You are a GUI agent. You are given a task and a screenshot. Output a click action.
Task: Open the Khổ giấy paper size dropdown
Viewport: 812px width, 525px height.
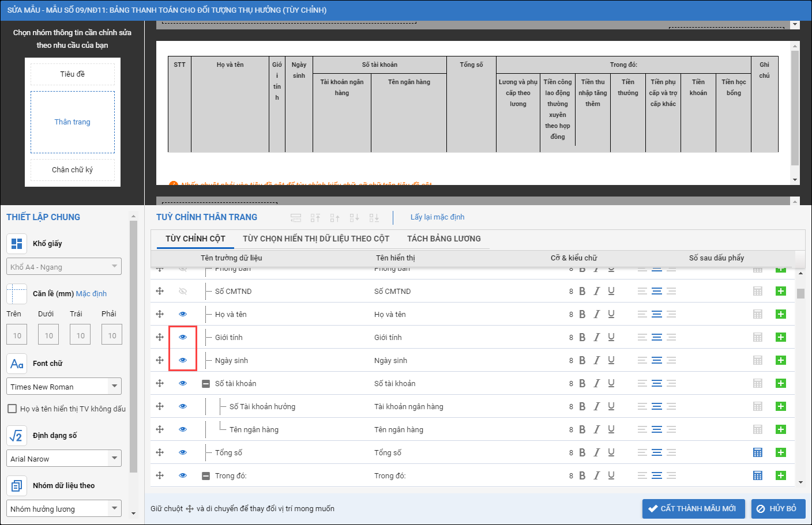pos(64,266)
